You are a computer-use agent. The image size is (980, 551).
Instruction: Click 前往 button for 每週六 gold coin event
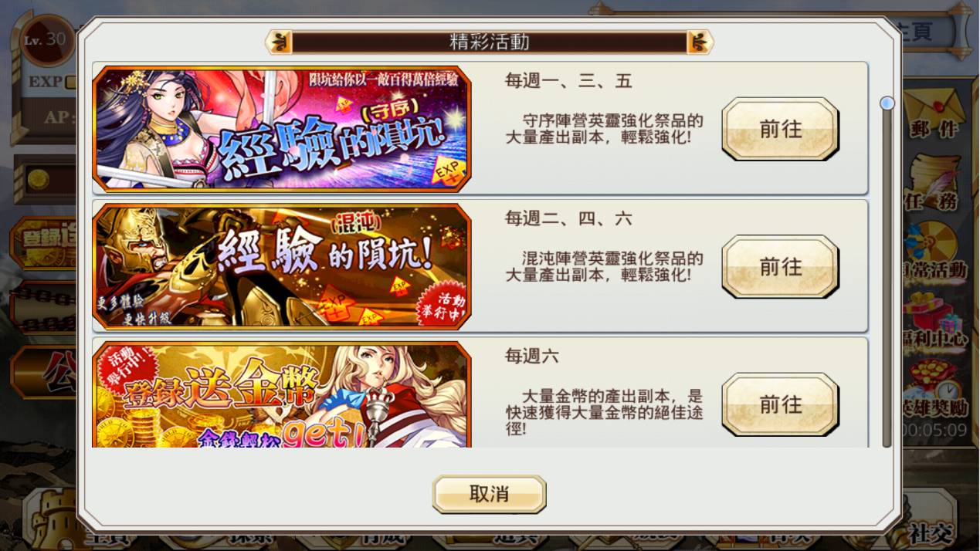click(x=780, y=404)
